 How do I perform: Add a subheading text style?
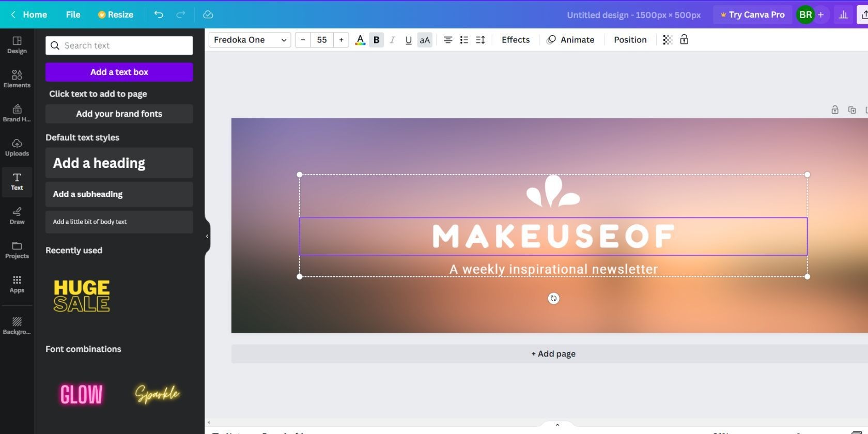pos(119,194)
